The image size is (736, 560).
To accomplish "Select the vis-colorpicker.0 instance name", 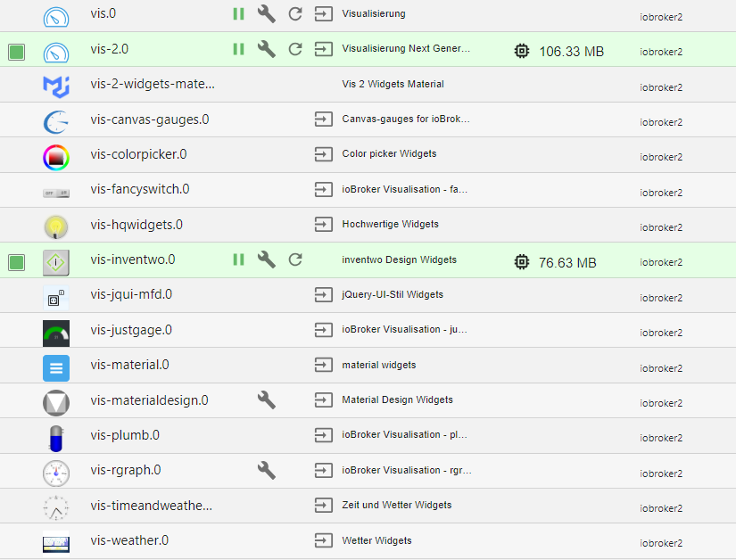I will (x=138, y=154).
